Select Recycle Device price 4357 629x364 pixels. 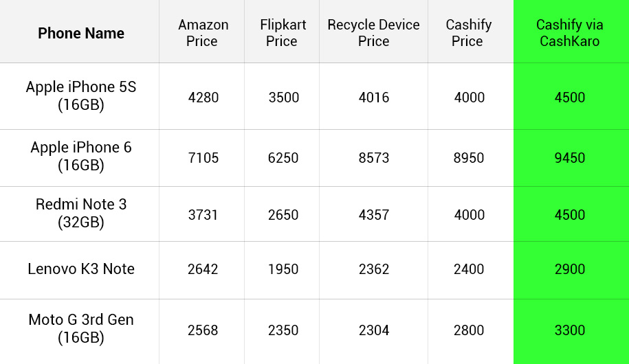point(374,215)
